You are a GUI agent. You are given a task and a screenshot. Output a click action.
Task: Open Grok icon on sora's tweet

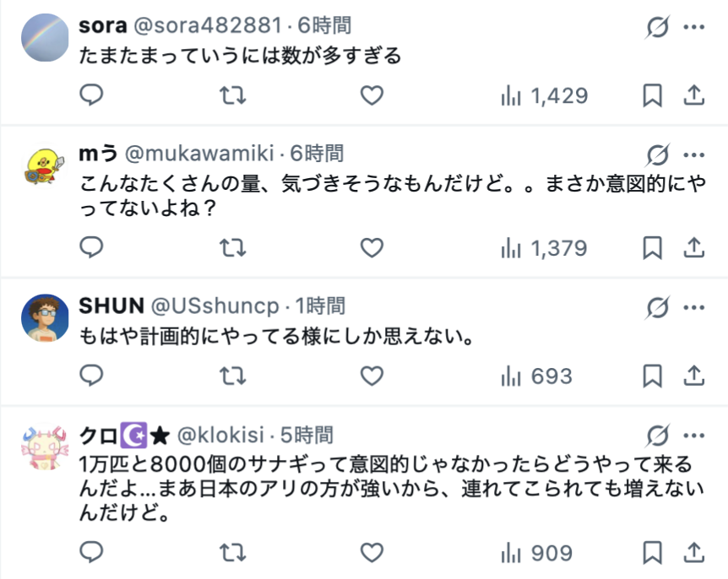click(657, 28)
